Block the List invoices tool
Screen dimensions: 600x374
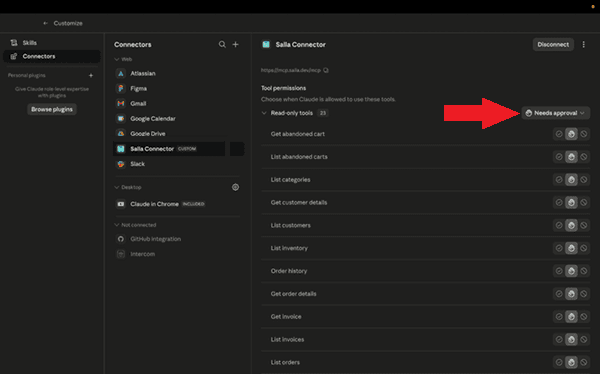584,340
